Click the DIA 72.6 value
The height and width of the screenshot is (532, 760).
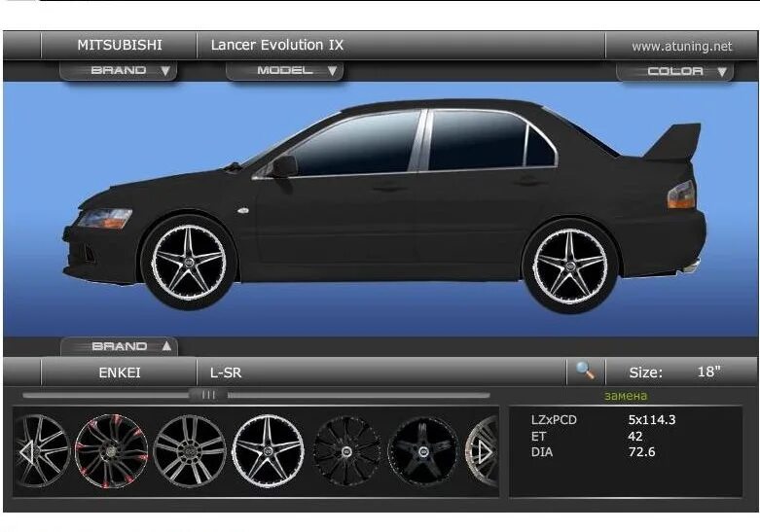[641, 452]
